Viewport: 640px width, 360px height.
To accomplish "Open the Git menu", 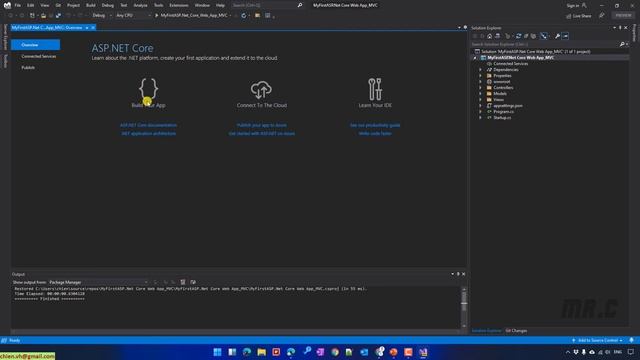I will click(x=58, y=5).
